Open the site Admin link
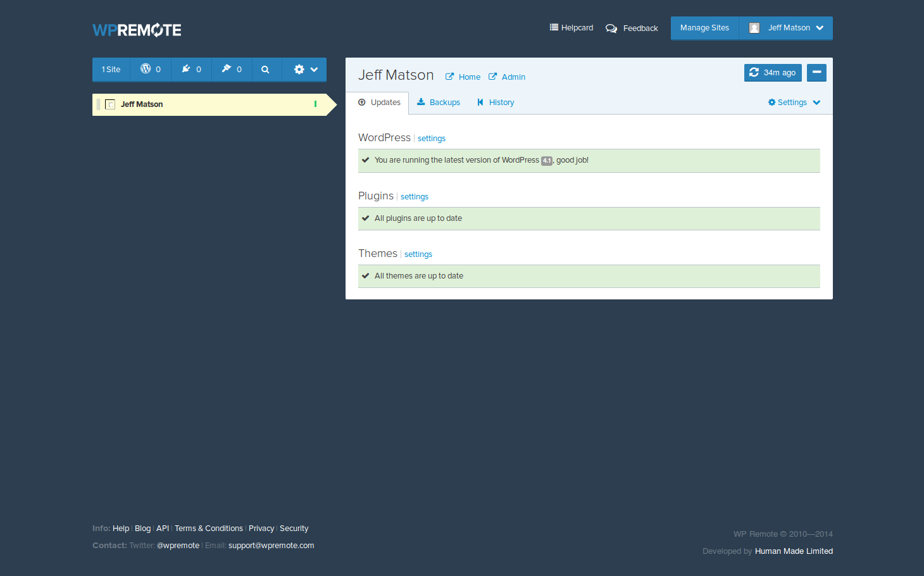The width and height of the screenshot is (924, 576). [x=513, y=77]
